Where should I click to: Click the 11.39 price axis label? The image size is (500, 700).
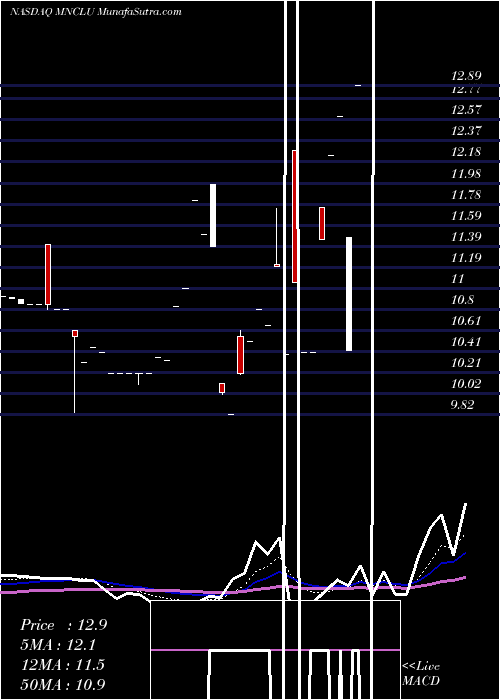pyautogui.click(x=466, y=237)
